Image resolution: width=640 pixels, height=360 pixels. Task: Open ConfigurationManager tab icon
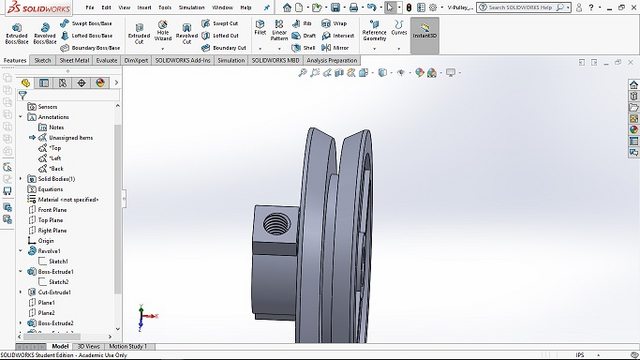coord(63,83)
